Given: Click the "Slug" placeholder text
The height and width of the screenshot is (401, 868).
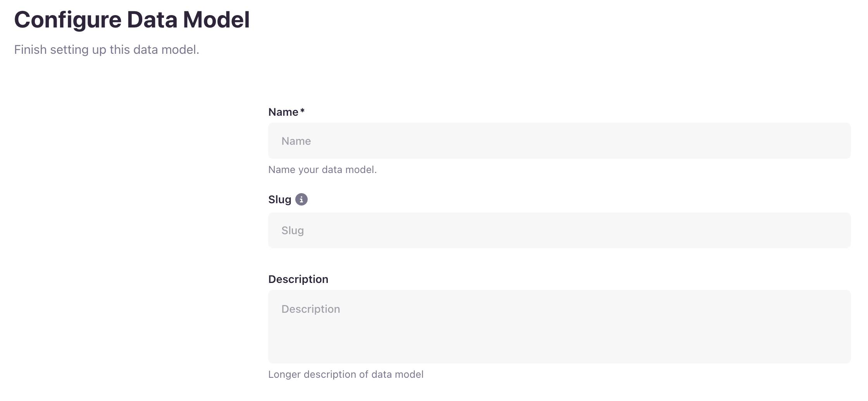Looking at the screenshot, I should click(293, 230).
